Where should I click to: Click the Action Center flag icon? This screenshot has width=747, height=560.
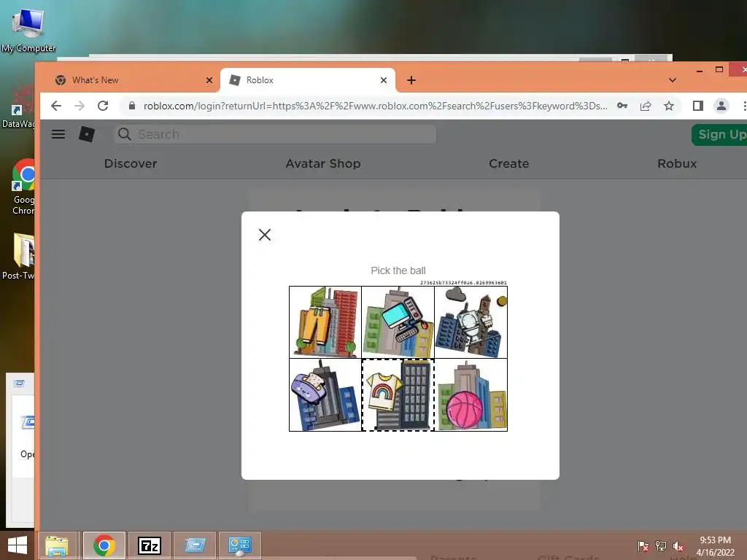[643, 546]
